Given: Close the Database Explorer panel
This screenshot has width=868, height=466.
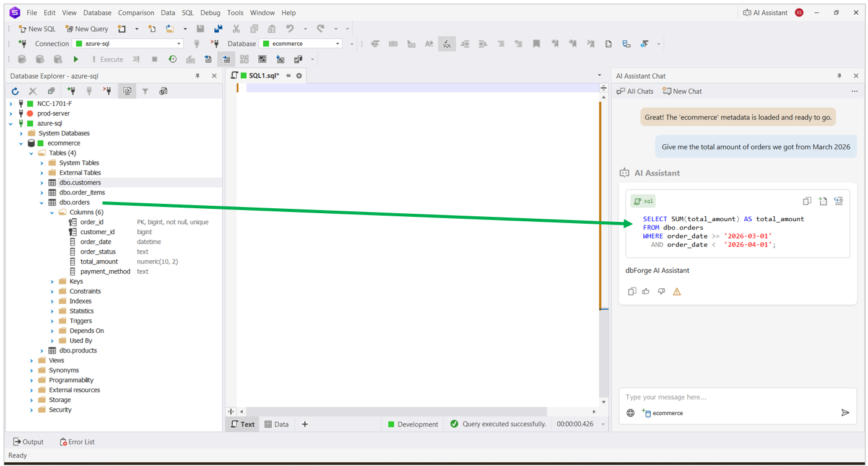Looking at the screenshot, I should click(214, 76).
